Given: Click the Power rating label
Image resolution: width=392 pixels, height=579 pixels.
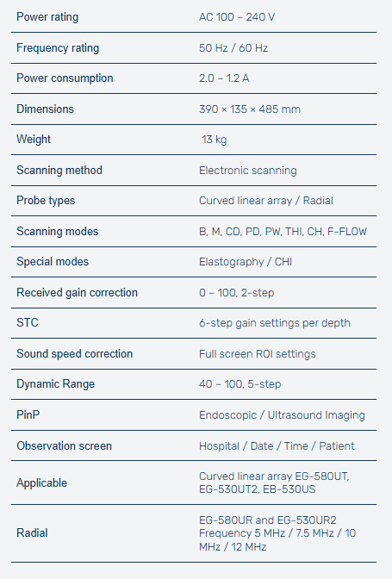Looking at the screenshot, I should [47, 17].
